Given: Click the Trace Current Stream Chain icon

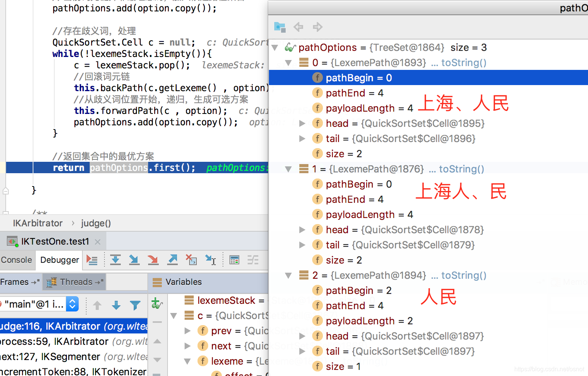Looking at the screenshot, I should [253, 260].
